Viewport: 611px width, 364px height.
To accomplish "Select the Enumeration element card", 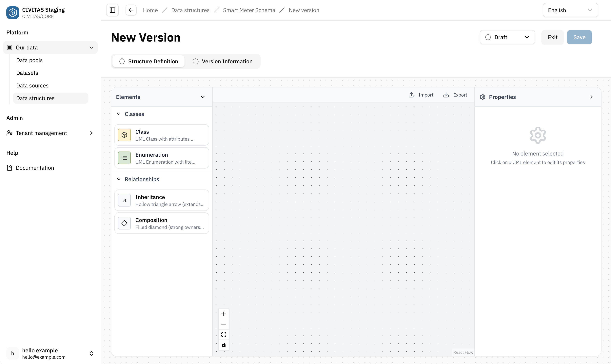I will pos(162,158).
